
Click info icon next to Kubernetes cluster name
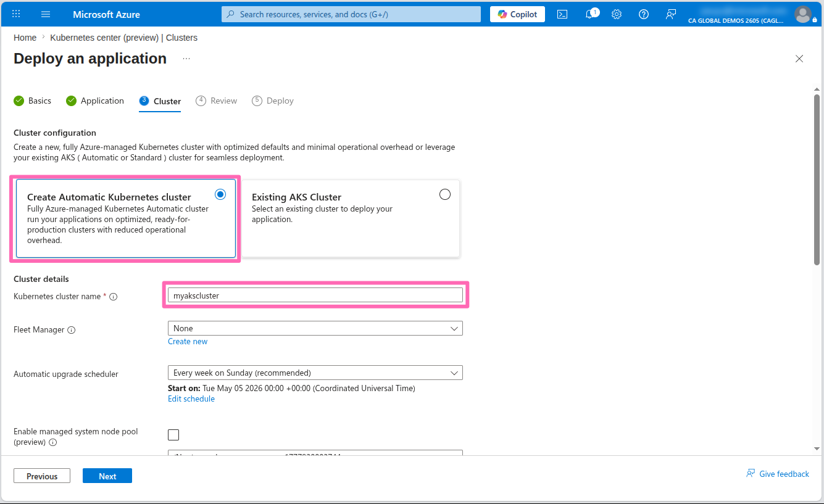[113, 297]
